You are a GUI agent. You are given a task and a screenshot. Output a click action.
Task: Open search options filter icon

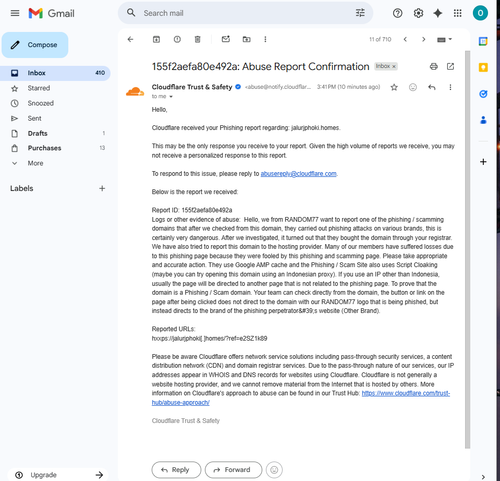pos(360,13)
